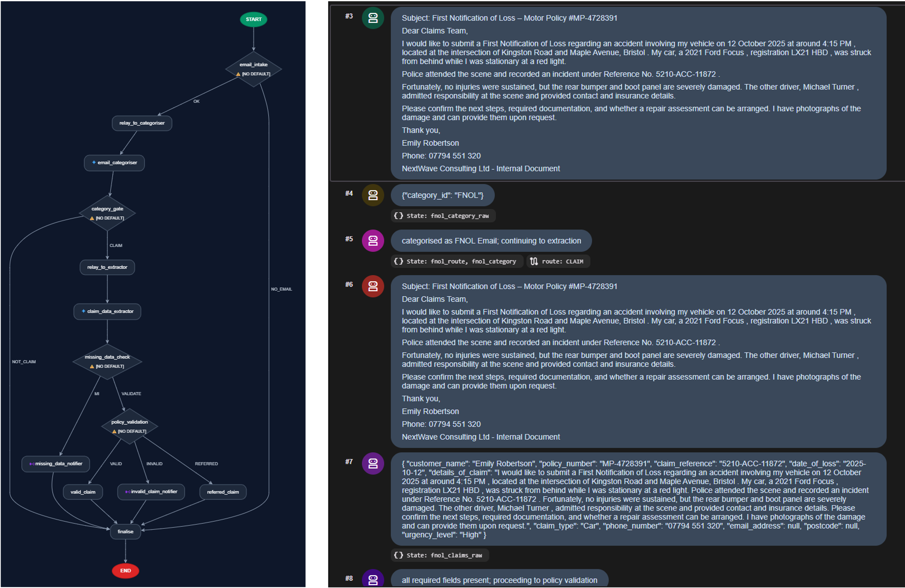The image size is (905, 588).
Task: Select the finalise node
Action: (126, 531)
